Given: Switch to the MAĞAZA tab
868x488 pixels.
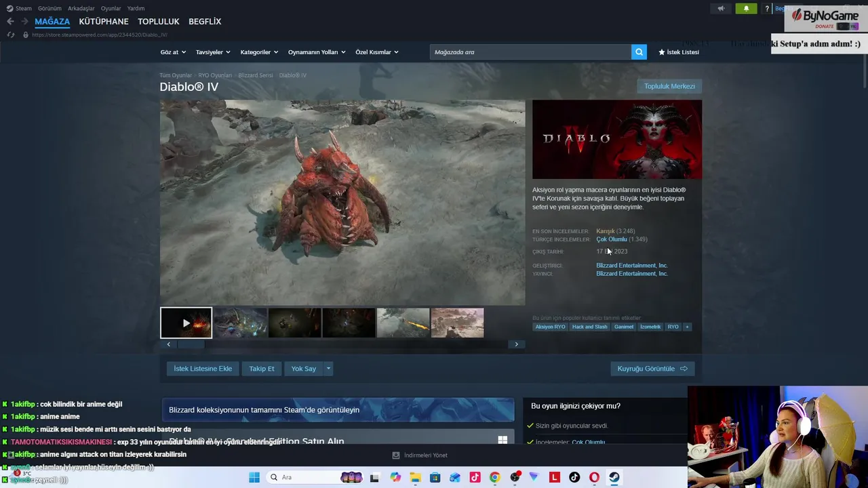Looking at the screenshot, I should [x=52, y=22].
